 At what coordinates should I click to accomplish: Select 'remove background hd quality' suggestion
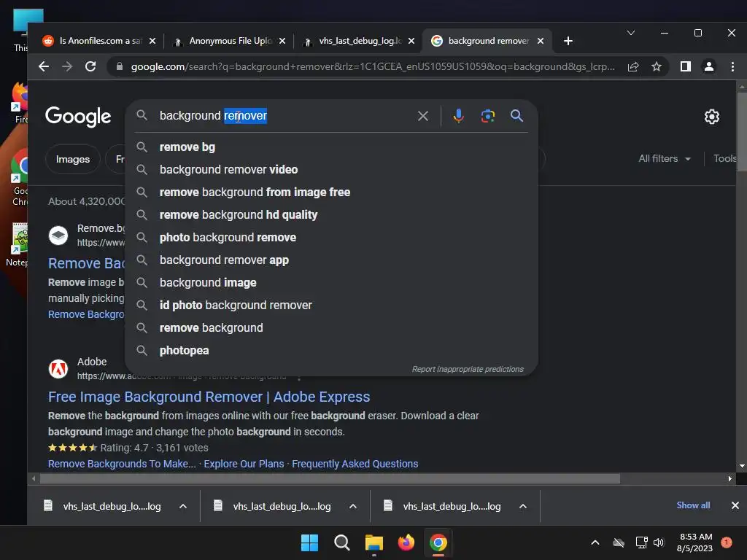coord(331,215)
